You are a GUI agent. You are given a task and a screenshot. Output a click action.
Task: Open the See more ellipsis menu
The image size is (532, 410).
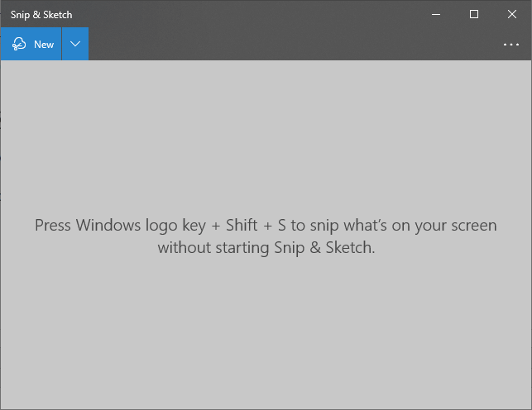(x=511, y=45)
